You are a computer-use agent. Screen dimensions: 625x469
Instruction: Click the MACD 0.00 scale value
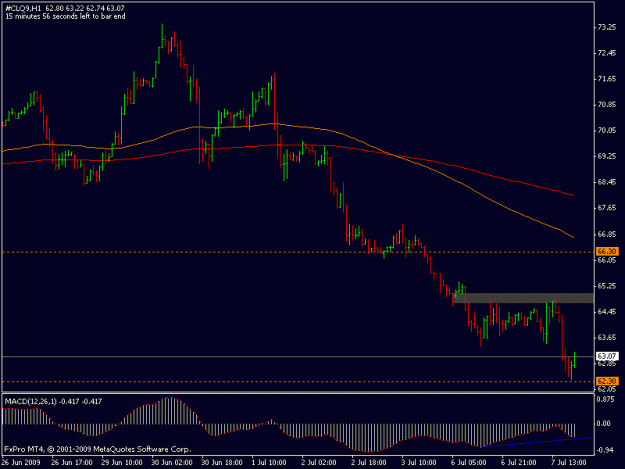click(x=604, y=424)
